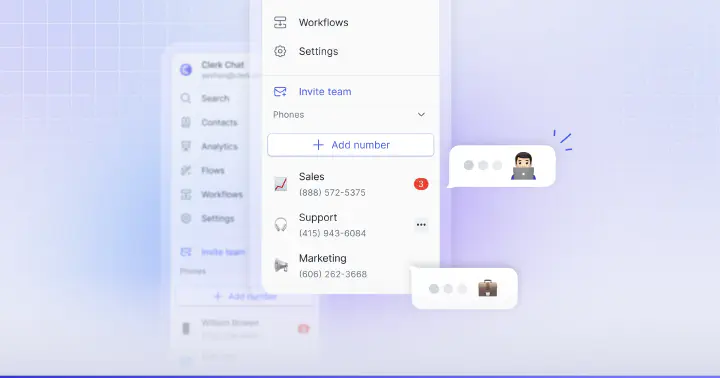
Task: Click the blurred Search magnifier icon
Action: [186, 98]
